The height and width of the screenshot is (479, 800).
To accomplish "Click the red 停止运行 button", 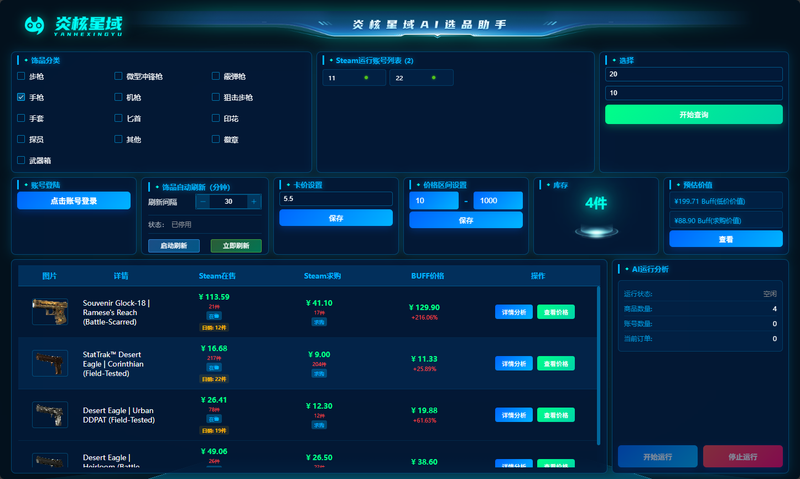I will point(742,457).
